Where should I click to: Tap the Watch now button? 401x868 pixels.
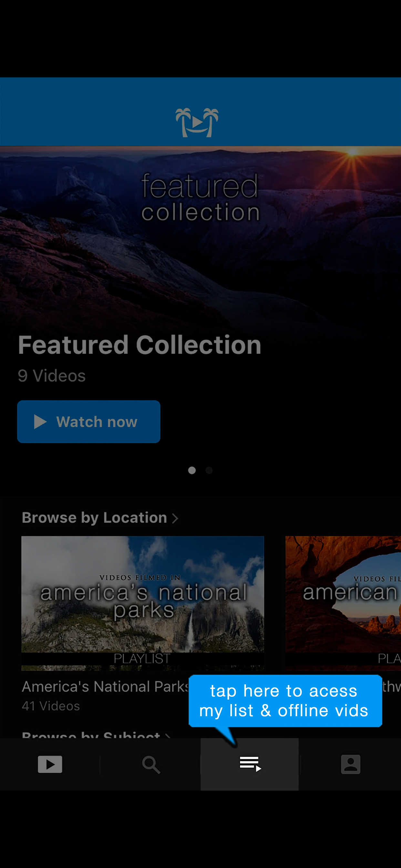[x=88, y=421]
